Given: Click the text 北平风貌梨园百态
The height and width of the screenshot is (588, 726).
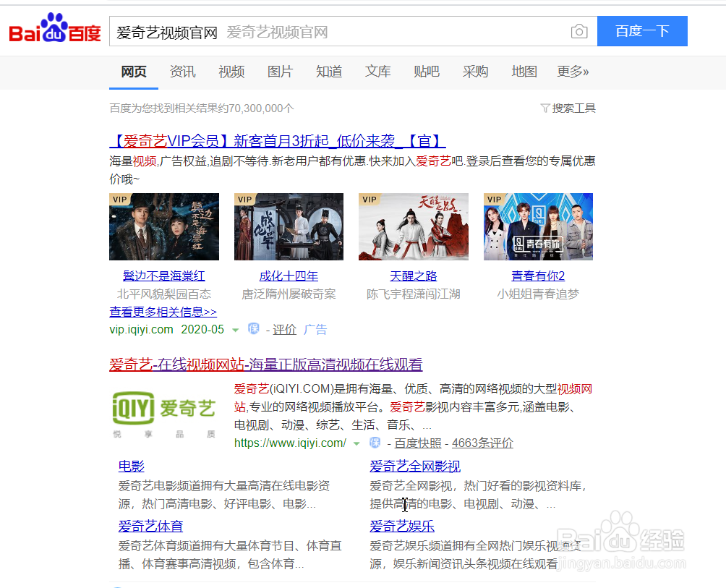Looking at the screenshot, I should (164, 294).
